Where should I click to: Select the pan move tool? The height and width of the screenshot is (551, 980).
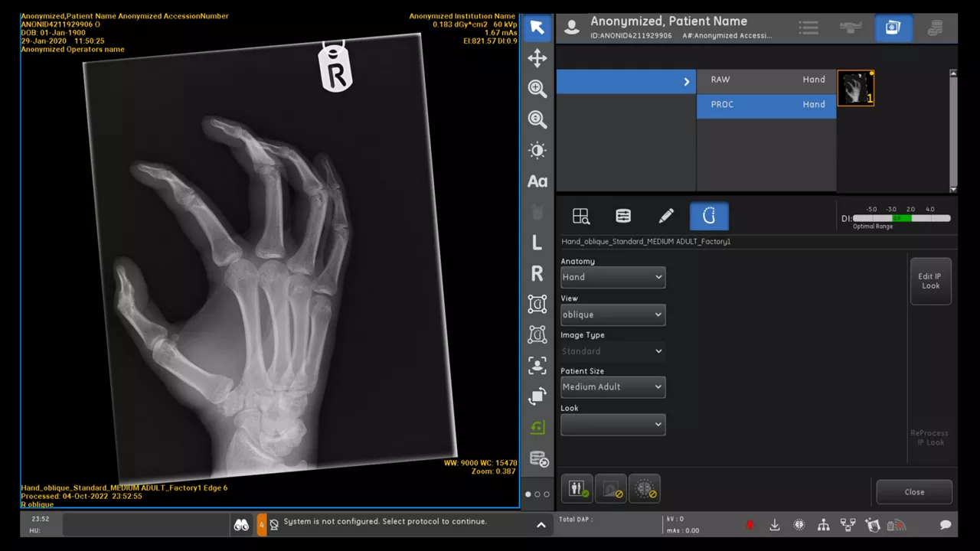pyautogui.click(x=537, y=58)
